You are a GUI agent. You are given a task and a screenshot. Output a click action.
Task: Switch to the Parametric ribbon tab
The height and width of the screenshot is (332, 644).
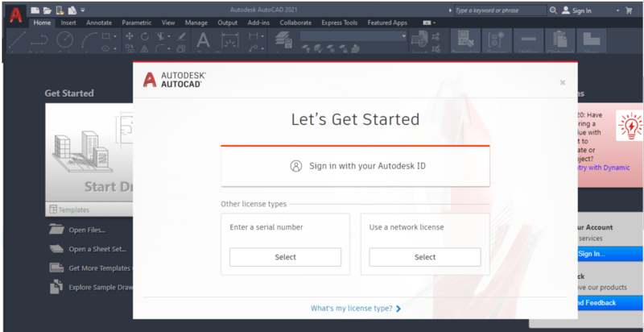point(137,23)
